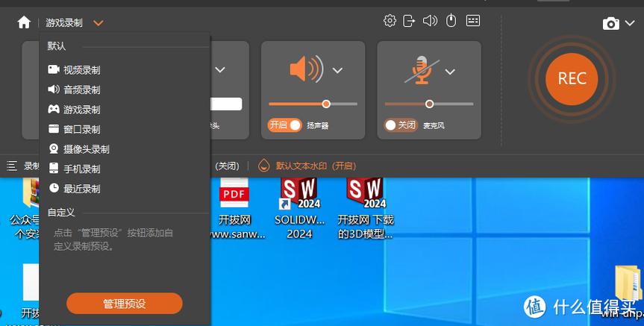Viewport: 644px width, 326px height.
Task: Click the screenshot camera icon
Action: coord(610,23)
